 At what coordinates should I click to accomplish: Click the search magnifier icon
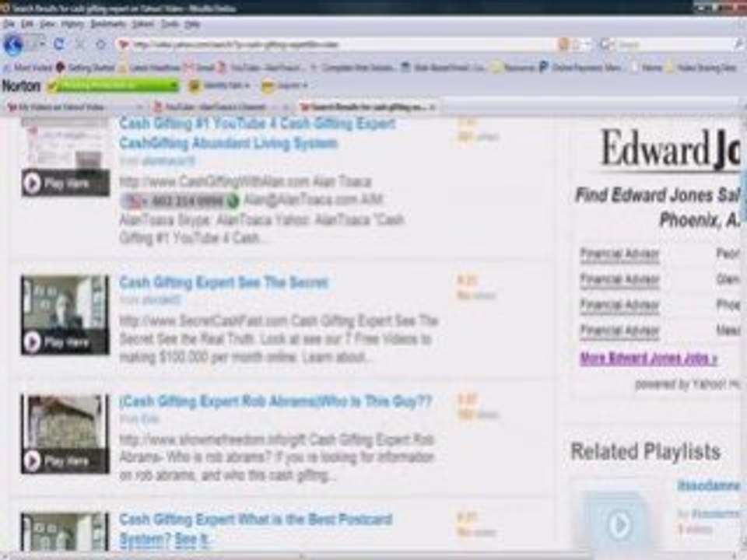pos(738,45)
